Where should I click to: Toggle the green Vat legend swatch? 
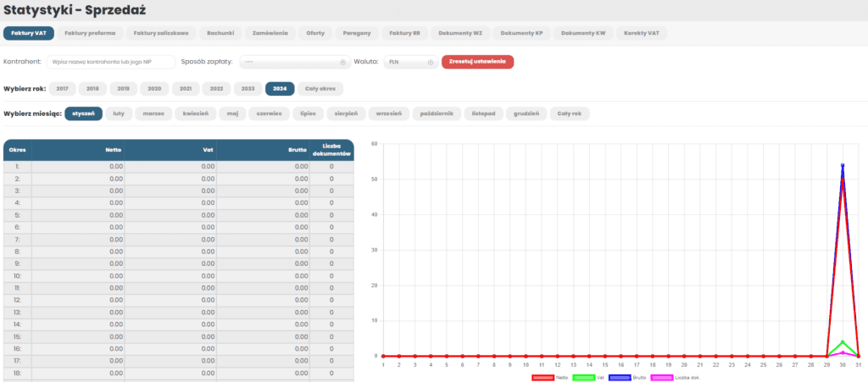pyautogui.click(x=584, y=377)
